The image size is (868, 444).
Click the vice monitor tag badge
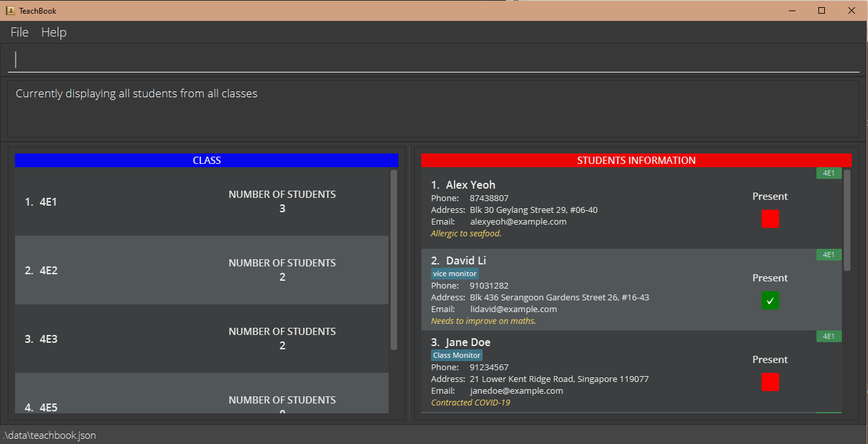pos(455,274)
